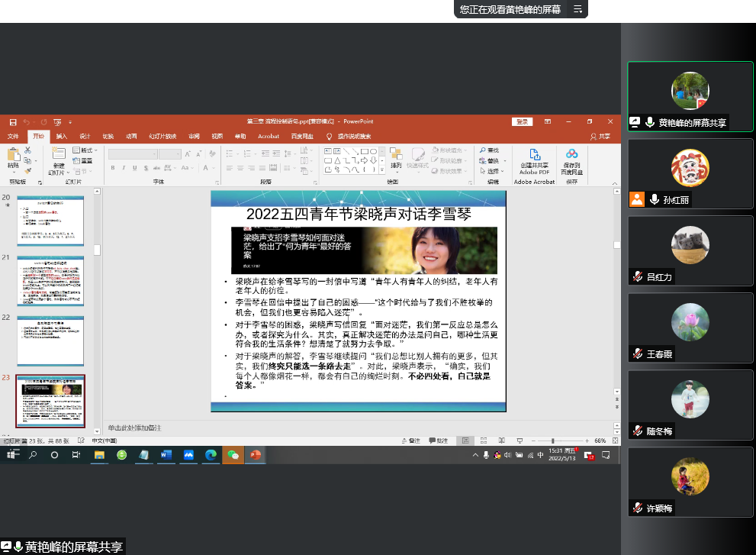Click the 登录 sign-in button
756x555 pixels.
tap(522, 121)
